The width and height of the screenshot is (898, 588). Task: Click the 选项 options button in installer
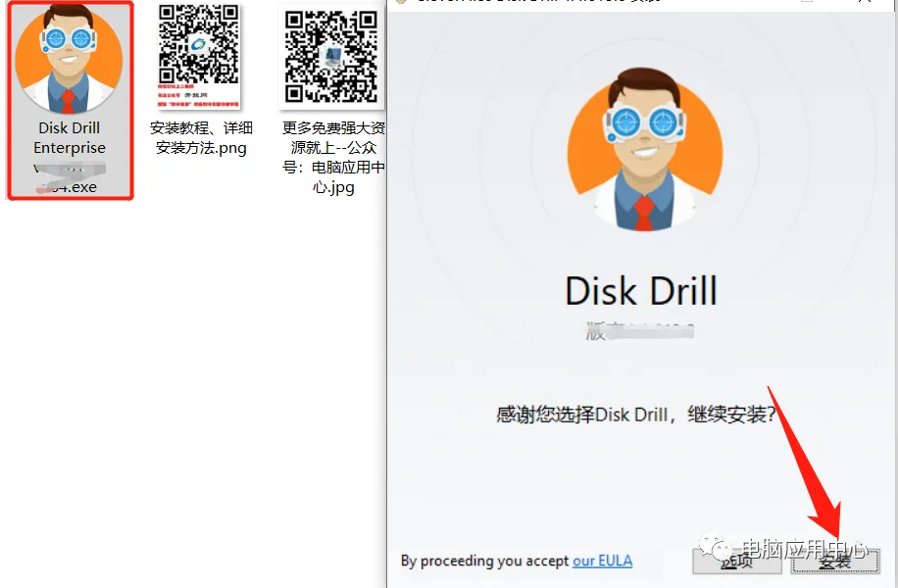[737, 562]
